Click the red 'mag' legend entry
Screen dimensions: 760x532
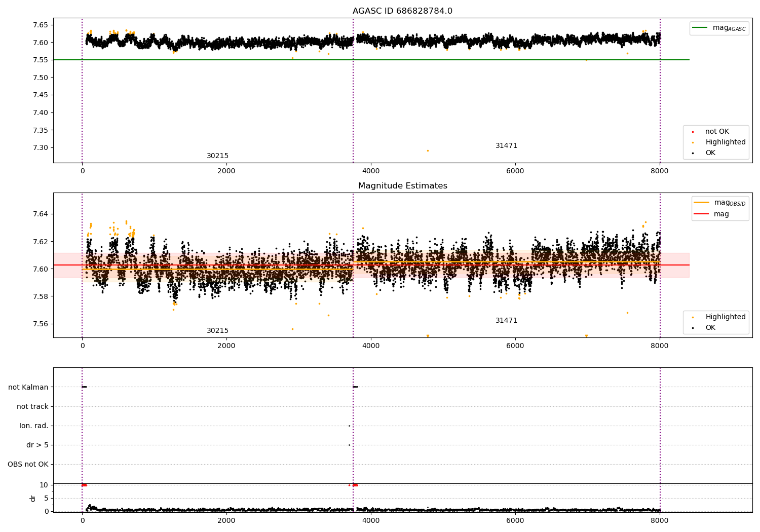tap(711, 214)
